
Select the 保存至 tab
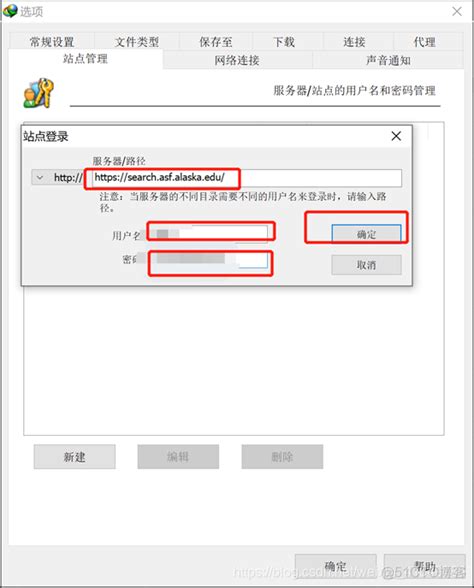pyautogui.click(x=216, y=42)
